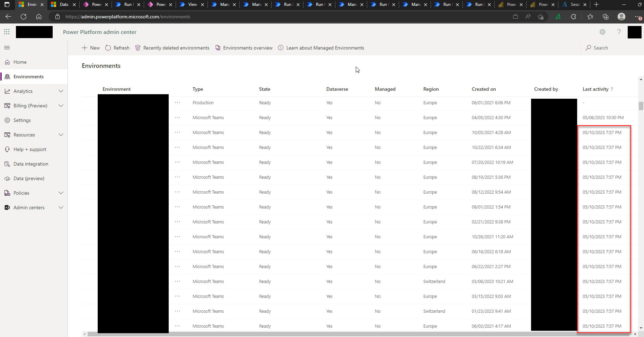
Task: Click the hamburger menu to collapse navigation
Action: tap(7, 47)
